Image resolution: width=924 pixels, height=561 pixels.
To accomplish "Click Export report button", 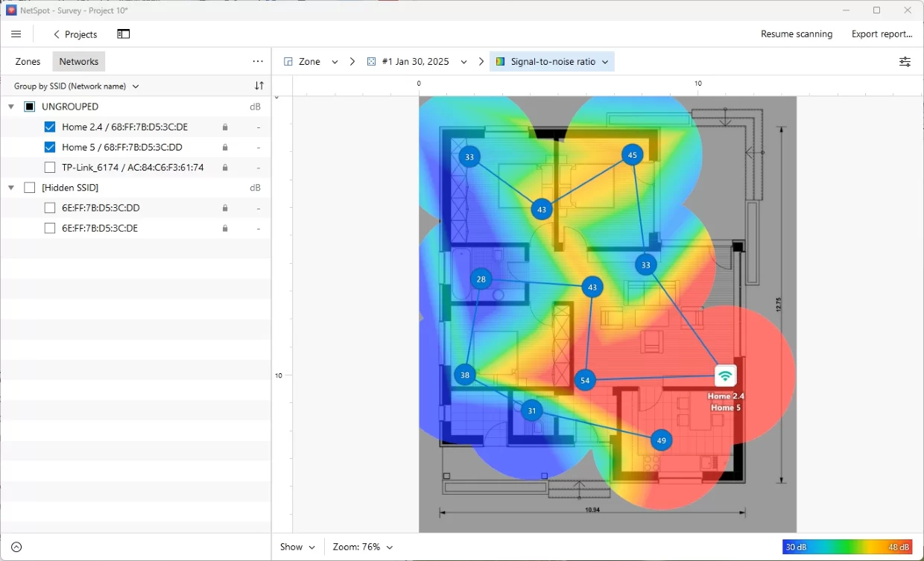I will click(882, 34).
